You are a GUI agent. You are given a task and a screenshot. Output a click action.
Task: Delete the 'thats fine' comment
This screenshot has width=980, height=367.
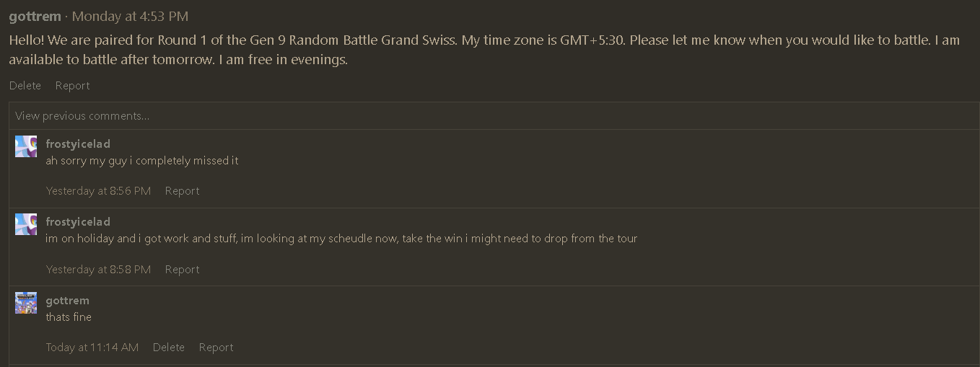[x=169, y=348]
